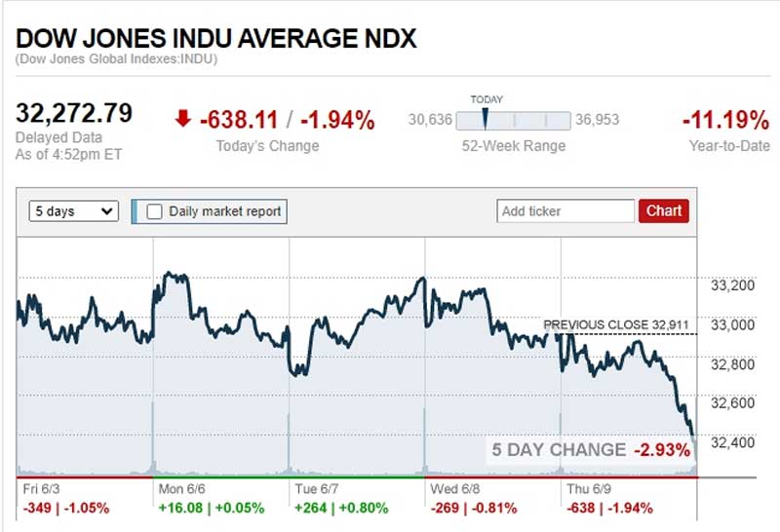Click the Previous Close 32,911 label
780x532 pixels.
[619, 324]
